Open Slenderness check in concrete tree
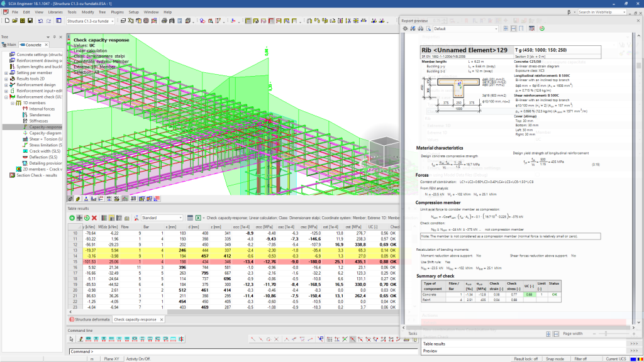This screenshot has height=362, width=644. [39, 114]
